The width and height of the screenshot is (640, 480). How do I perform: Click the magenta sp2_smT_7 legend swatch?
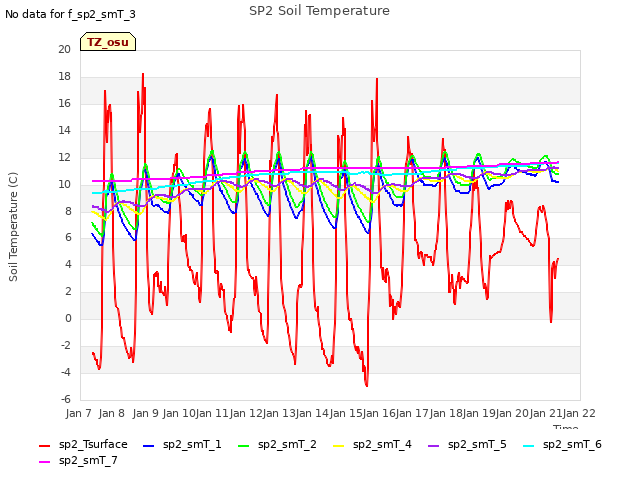click(x=44, y=461)
